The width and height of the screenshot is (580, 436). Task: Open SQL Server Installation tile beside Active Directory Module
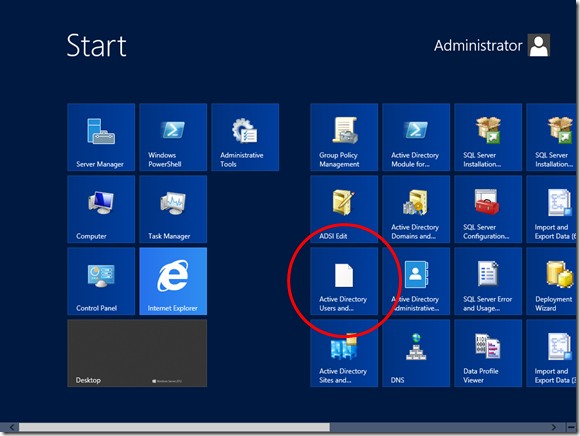(488, 137)
